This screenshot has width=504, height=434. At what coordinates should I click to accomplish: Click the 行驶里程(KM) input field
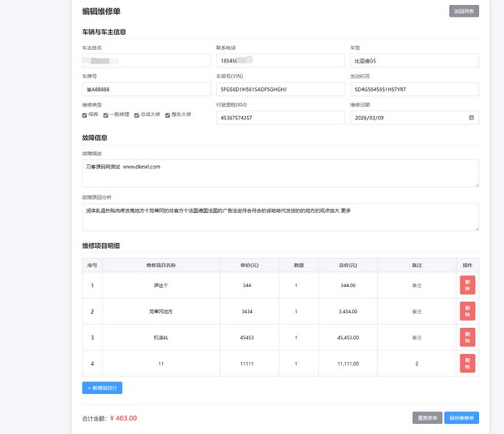(x=280, y=118)
